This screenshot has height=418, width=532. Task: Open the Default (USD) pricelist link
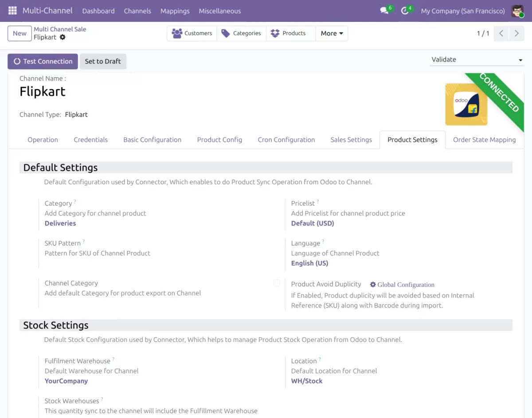[313, 223]
